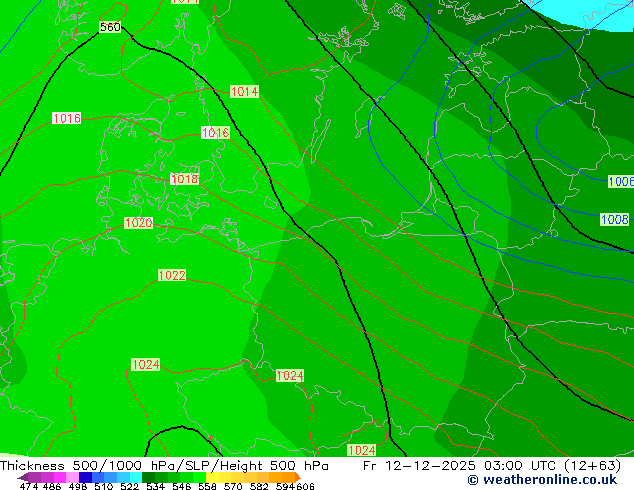Select the darkest green swatch in the legend
This screenshot has height=490, width=634.
tap(148, 477)
